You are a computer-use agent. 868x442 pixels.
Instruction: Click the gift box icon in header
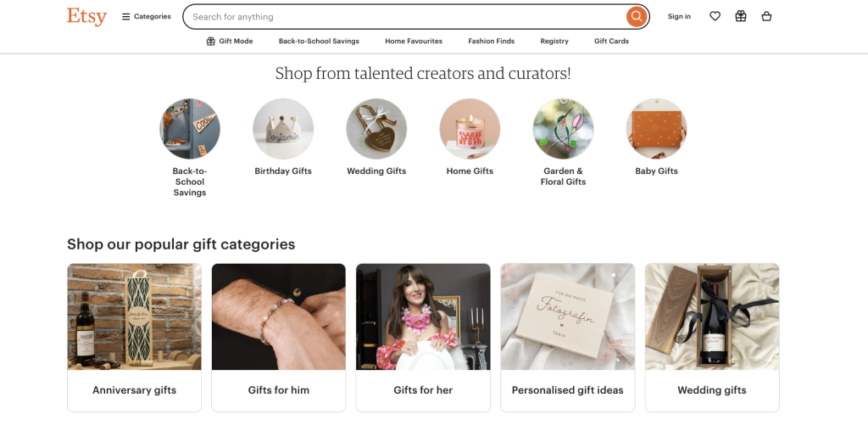pos(741,16)
